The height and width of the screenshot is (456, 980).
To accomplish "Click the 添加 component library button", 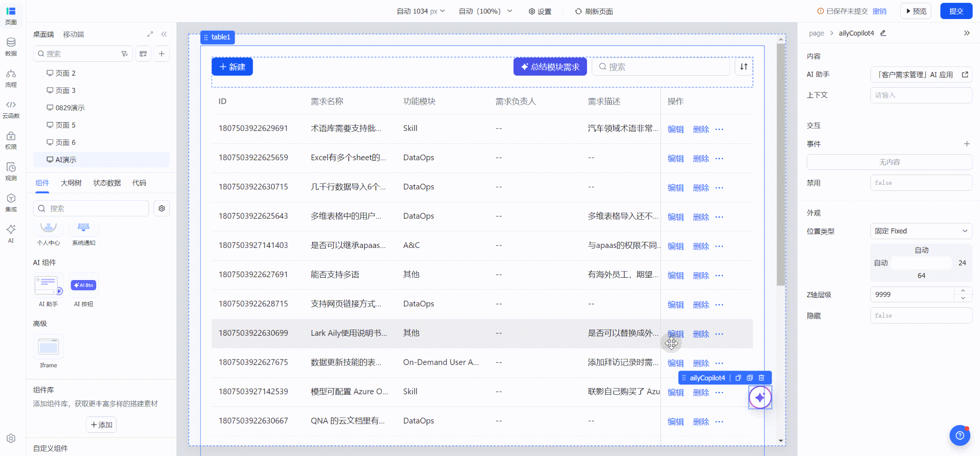I will point(101,425).
